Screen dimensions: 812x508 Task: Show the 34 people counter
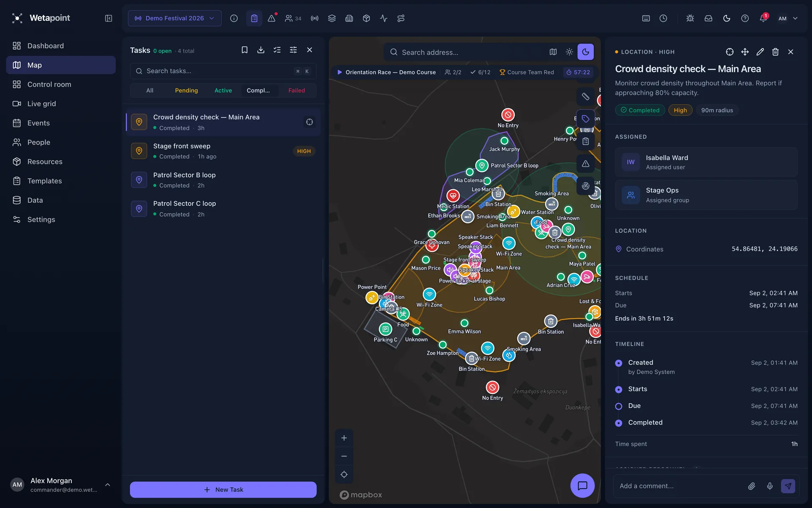(x=293, y=18)
